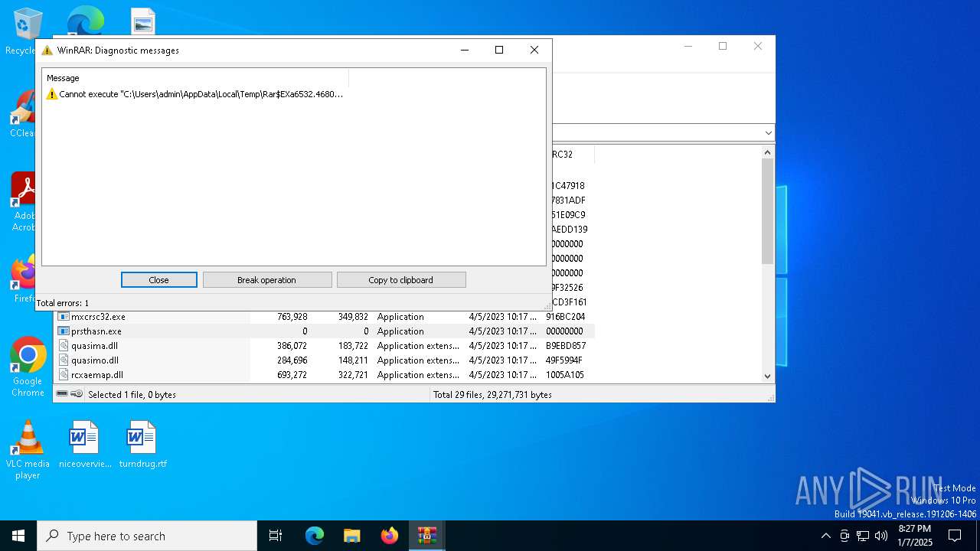The image size is (980, 551).
Task: Click the Break operation button
Action: [266, 280]
